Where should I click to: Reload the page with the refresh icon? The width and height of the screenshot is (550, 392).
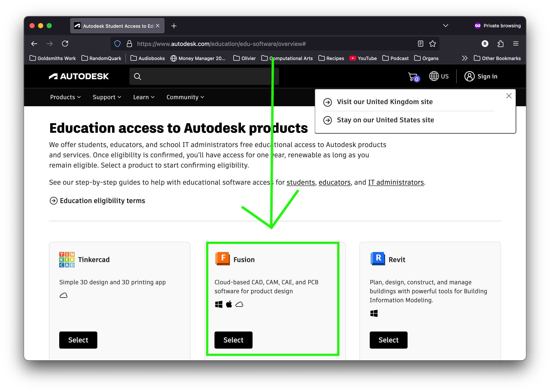65,44
